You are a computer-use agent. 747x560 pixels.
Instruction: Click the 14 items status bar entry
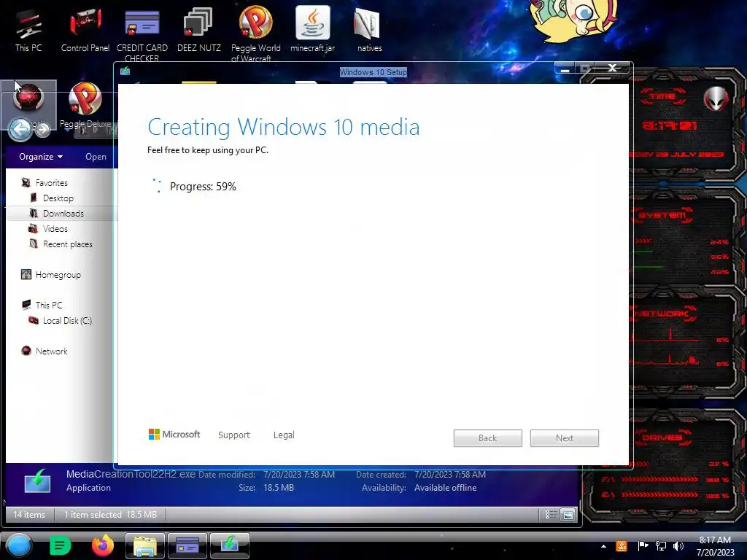click(29, 515)
